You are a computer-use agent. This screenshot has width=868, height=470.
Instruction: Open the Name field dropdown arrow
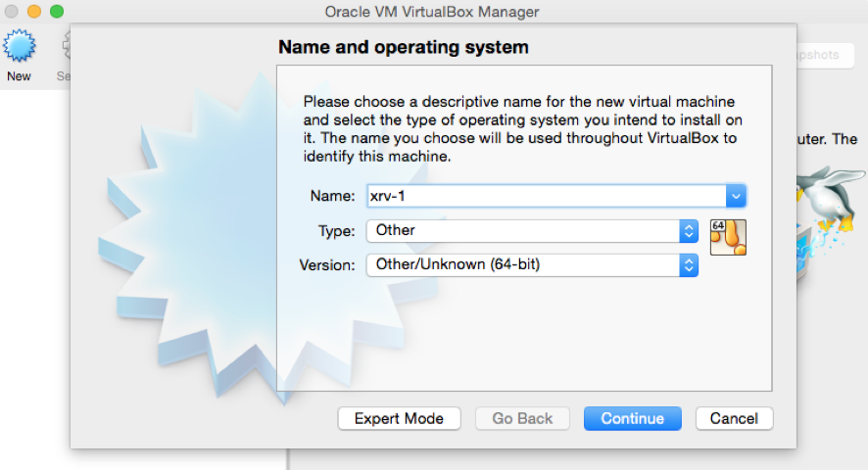coord(736,196)
